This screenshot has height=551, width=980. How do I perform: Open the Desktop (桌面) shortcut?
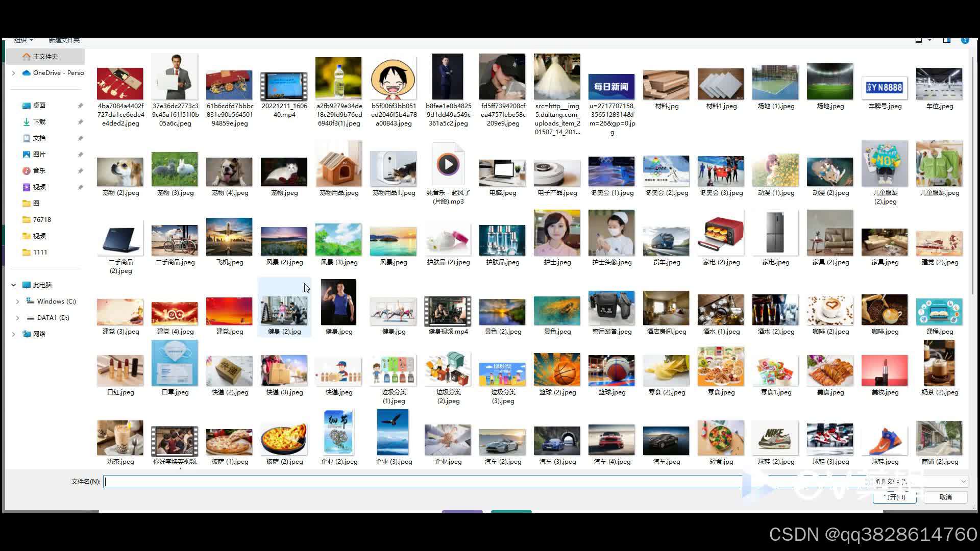39,106
